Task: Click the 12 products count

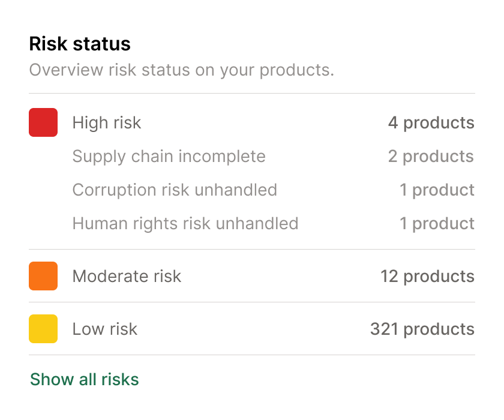Action: 427,277
